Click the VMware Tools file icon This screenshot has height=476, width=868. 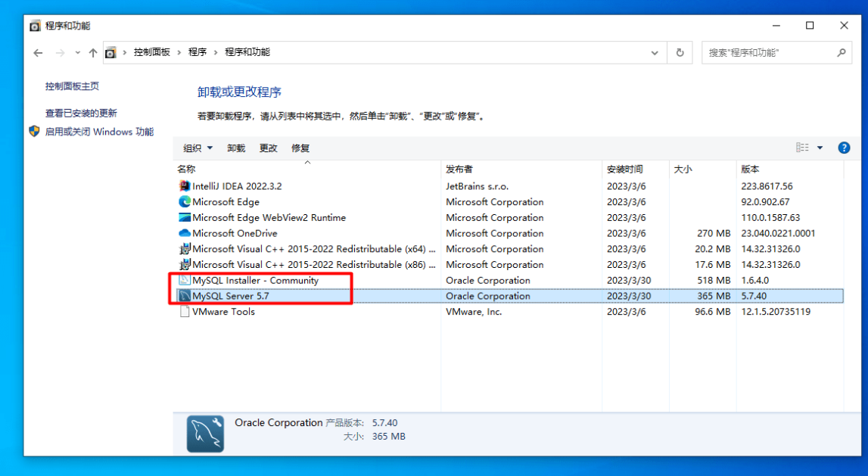[x=185, y=311]
